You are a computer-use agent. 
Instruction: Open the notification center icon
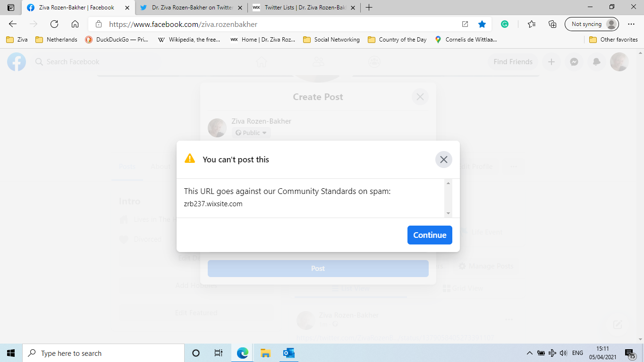pyautogui.click(x=630, y=353)
